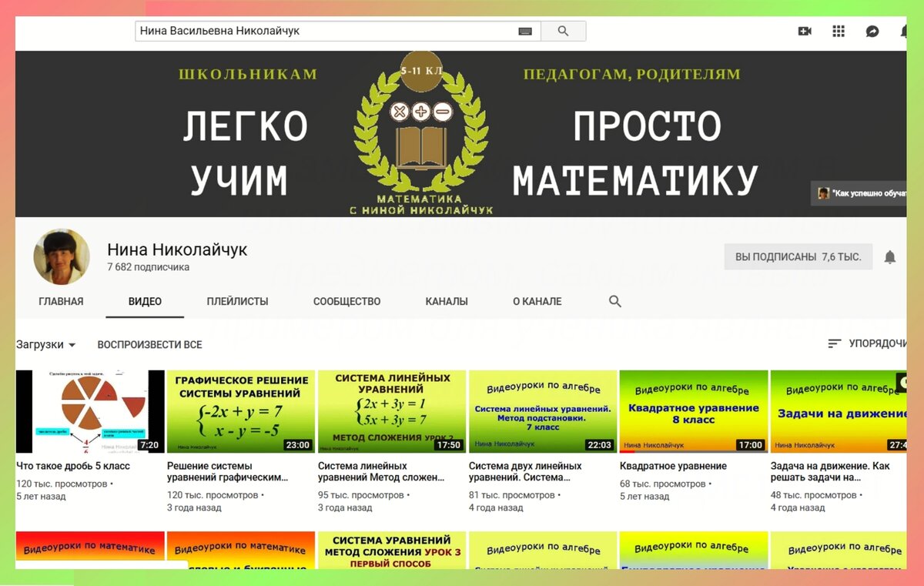
Task: Click the keyboard icon in search box
Action: 525,31
